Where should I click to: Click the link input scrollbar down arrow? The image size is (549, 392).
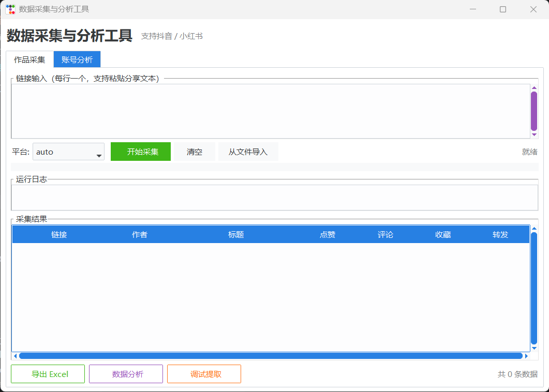coord(534,135)
